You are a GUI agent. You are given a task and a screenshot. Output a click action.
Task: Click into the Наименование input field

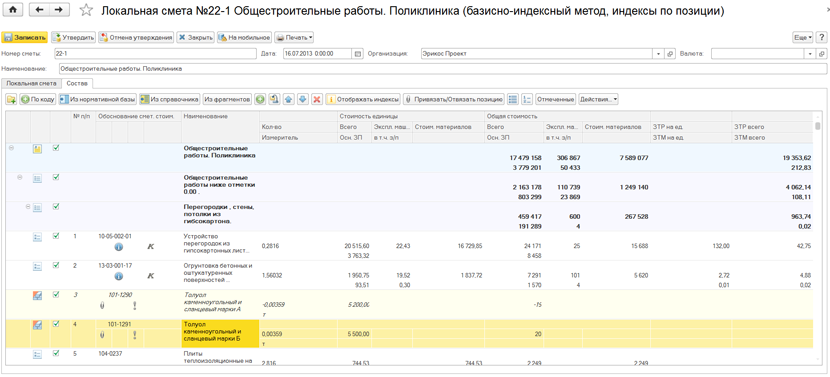(443, 68)
